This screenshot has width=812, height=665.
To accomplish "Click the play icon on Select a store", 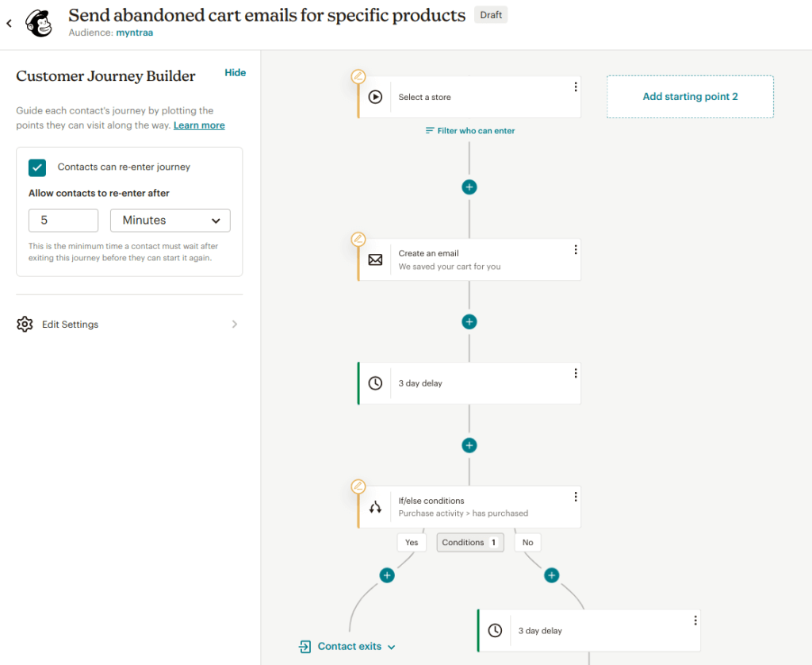I will 375,97.
